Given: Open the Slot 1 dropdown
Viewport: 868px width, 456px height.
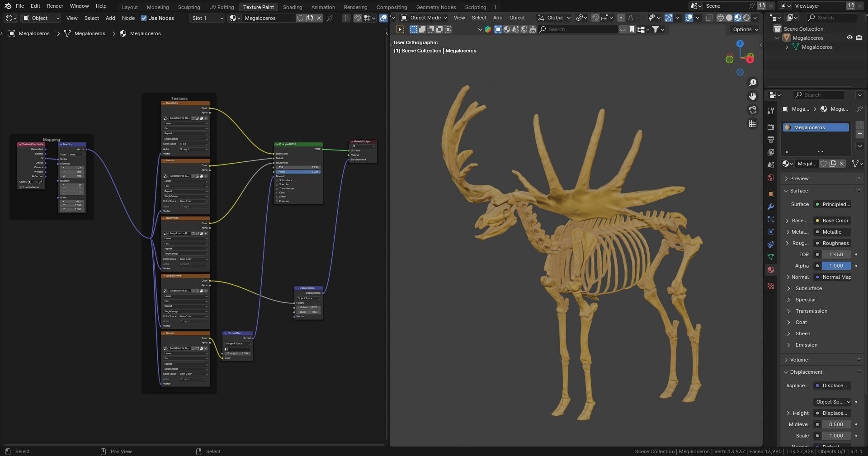Looking at the screenshot, I should (x=207, y=18).
